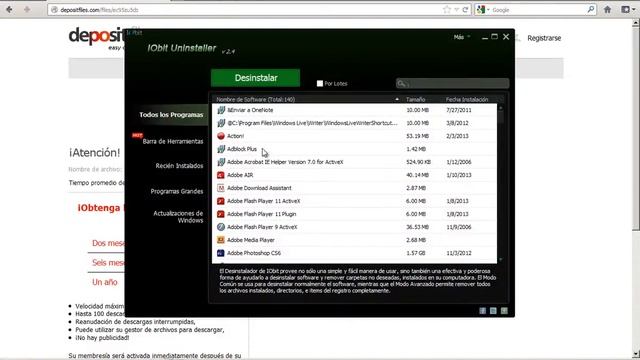Close the IObit Uninstaller window
The image size is (640, 360).
pyautogui.click(x=506, y=37)
